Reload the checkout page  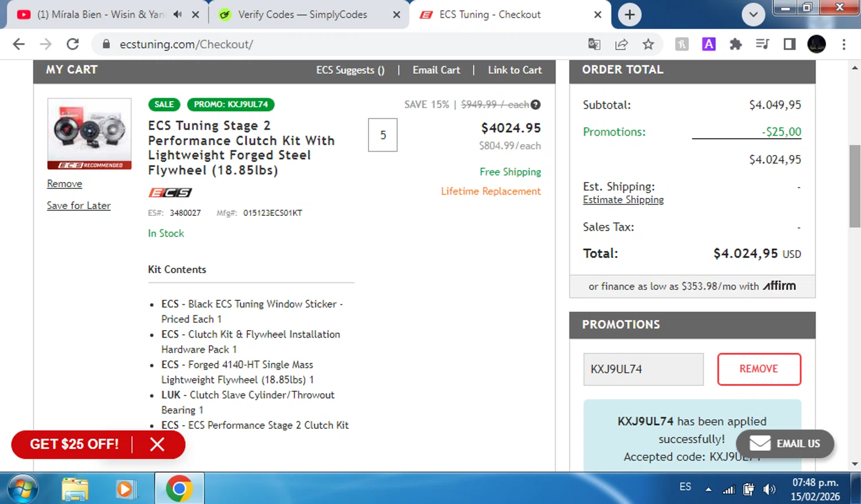tap(72, 44)
